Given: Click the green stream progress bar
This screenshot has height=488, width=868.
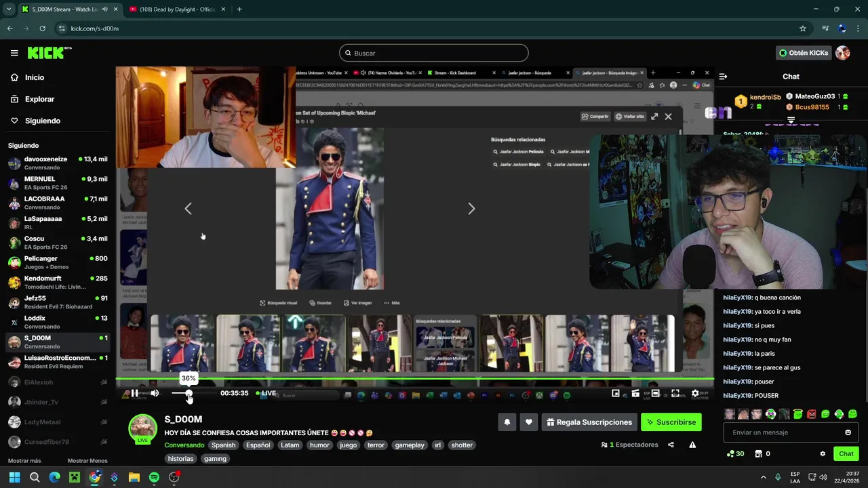Looking at the screenshot, I should 414,379.
